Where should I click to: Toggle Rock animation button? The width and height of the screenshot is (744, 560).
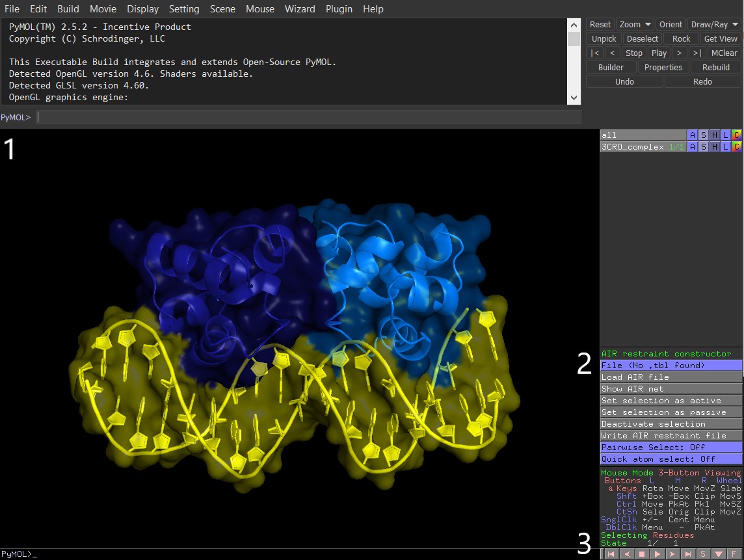tap(681, 39)
